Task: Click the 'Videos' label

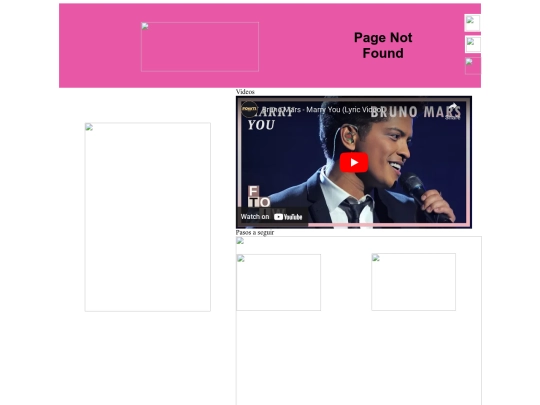Action: point(245,92)
